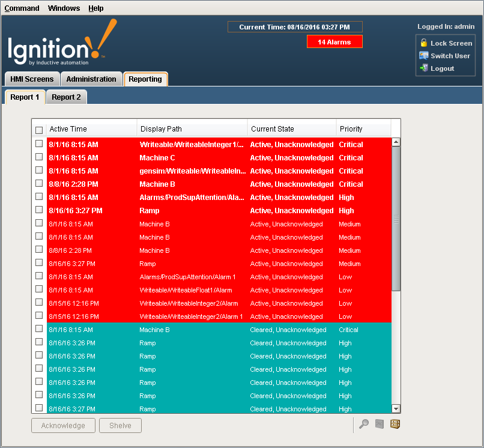Check the checkbox for the Machine C alarm
Screen dimensions: 484x448
[x=39, y=157]
